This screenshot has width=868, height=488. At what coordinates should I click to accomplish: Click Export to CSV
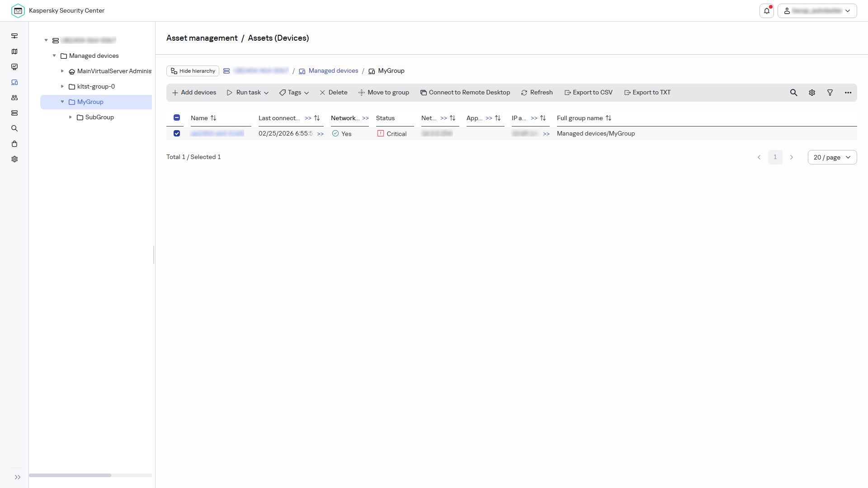(x=589, y=93)
